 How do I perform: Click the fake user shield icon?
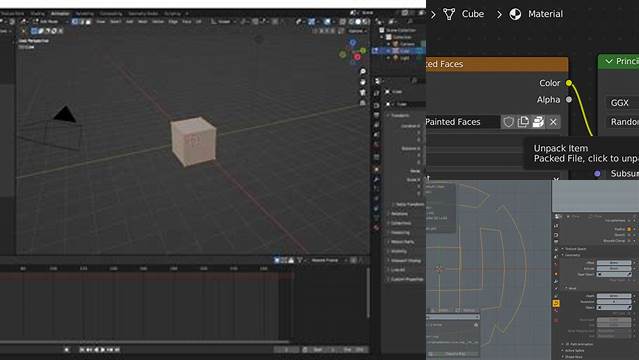point(508,122)
